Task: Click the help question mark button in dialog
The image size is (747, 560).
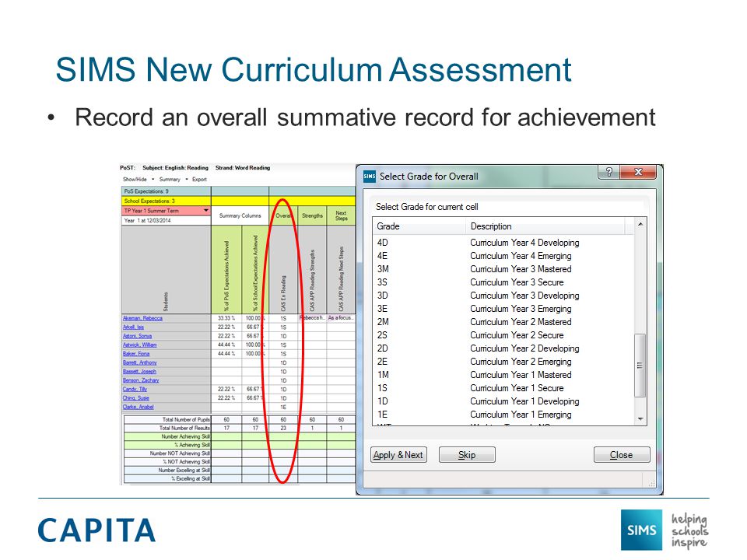Action: [608, 172]
